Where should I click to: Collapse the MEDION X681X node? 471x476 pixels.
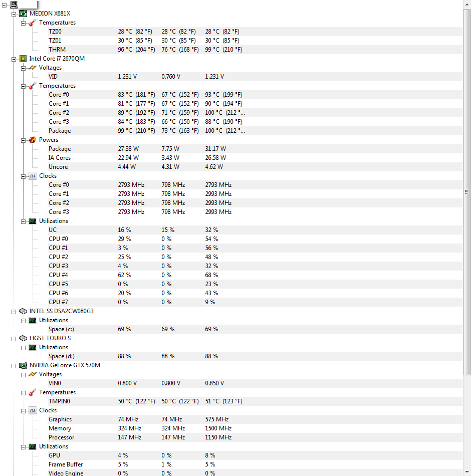pyautogui.click(x=14, y=14)
